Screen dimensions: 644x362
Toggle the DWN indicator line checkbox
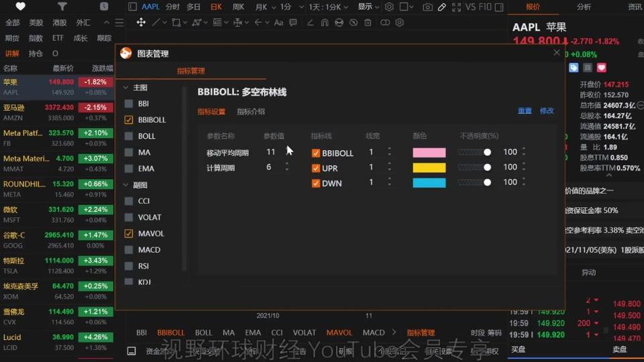click(x=315, y=184)
